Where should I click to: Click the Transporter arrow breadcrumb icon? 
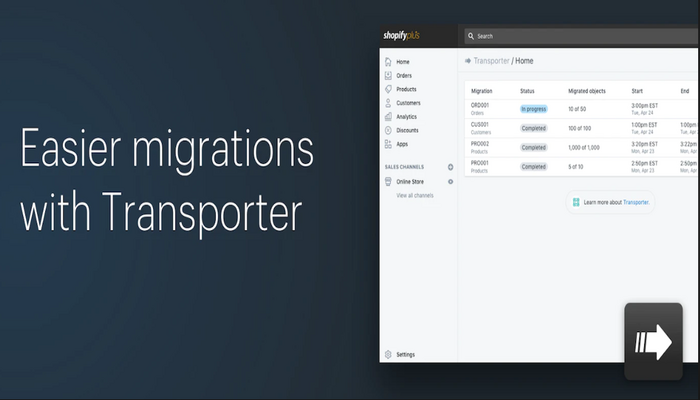(468, 61)
